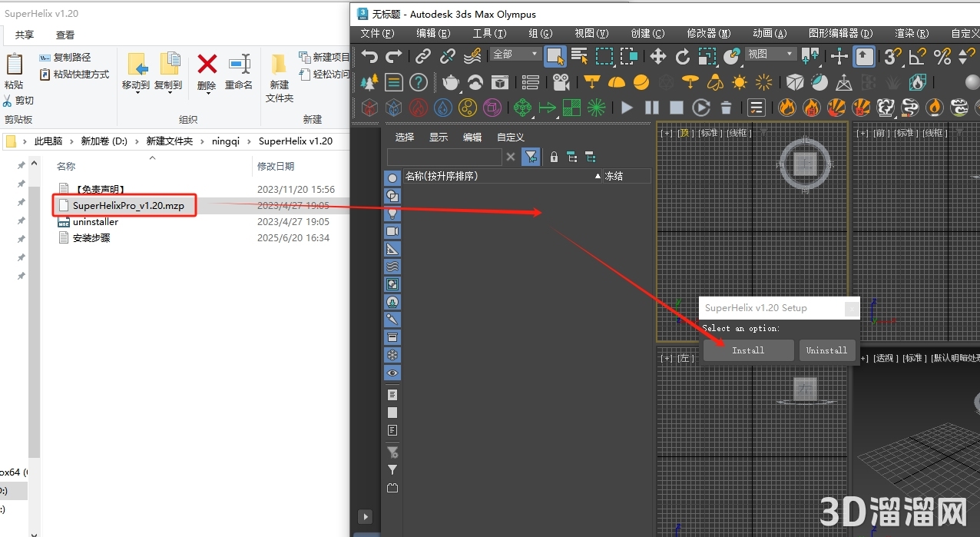This screenshot has width=980, height=537.
Task: Click the Play triangle in simulation toolbar
Action: coord(627,108)
